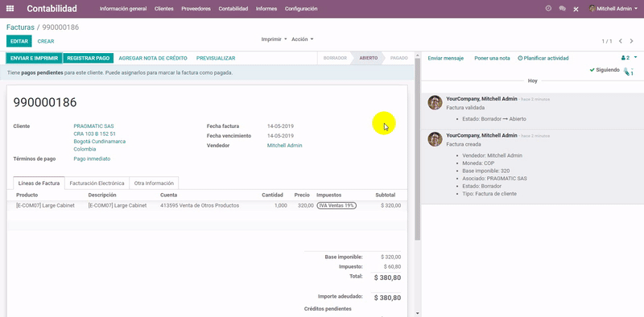Click the quantity cell '1,000'

coord(281,205)
